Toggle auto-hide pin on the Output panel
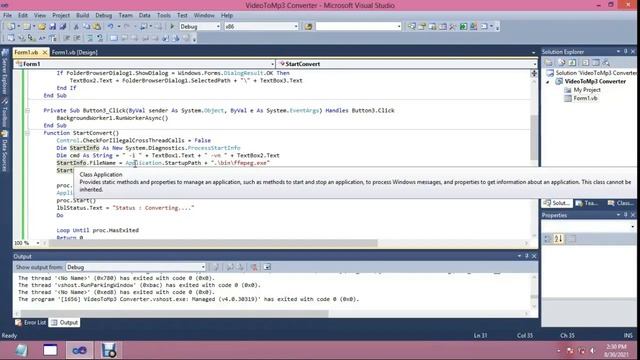Screen dimensions: 640x360 tap(527, 256)
